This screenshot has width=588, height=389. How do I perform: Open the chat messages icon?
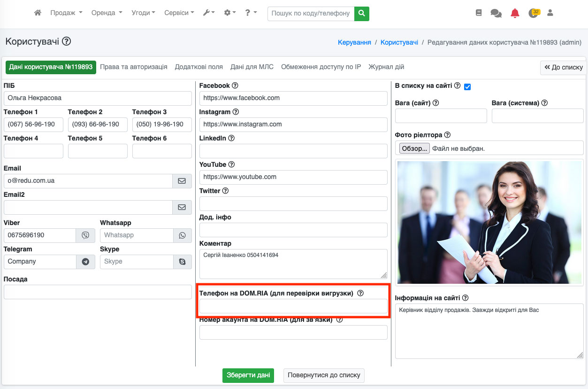(x=496, y=13)
